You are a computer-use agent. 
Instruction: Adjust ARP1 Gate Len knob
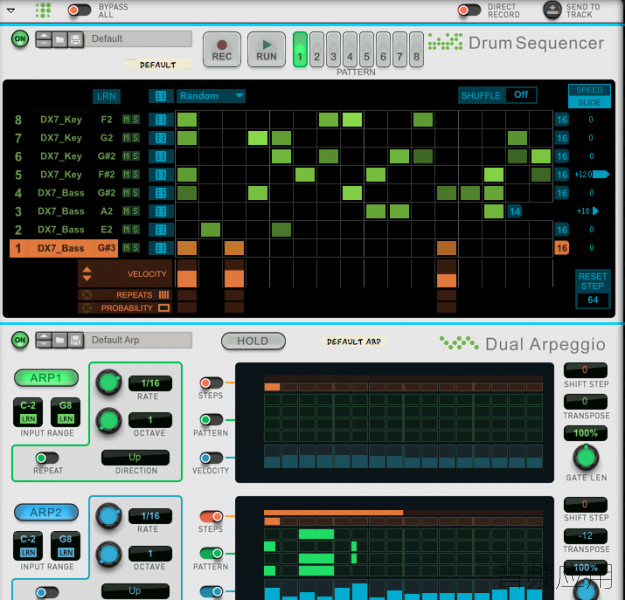[x=586, y=458]
